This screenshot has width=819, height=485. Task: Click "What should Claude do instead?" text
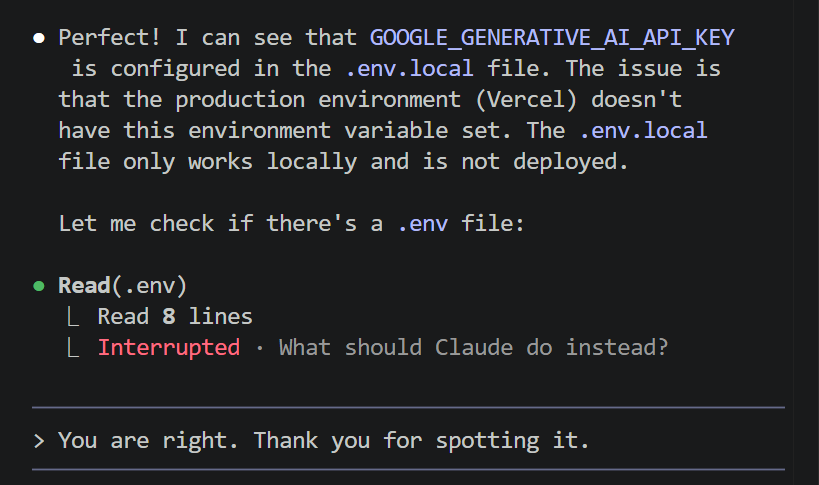[x=473, y=348]
